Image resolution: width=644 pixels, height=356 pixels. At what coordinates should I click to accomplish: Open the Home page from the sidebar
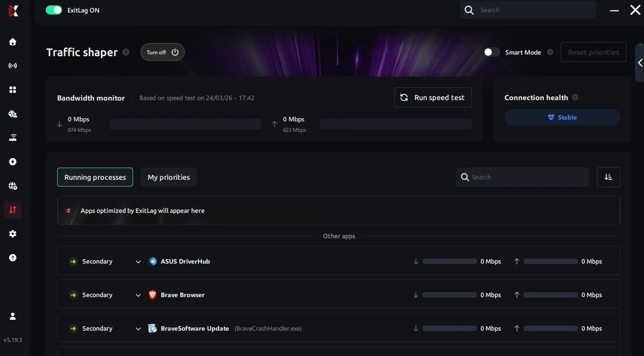[13, 42]
